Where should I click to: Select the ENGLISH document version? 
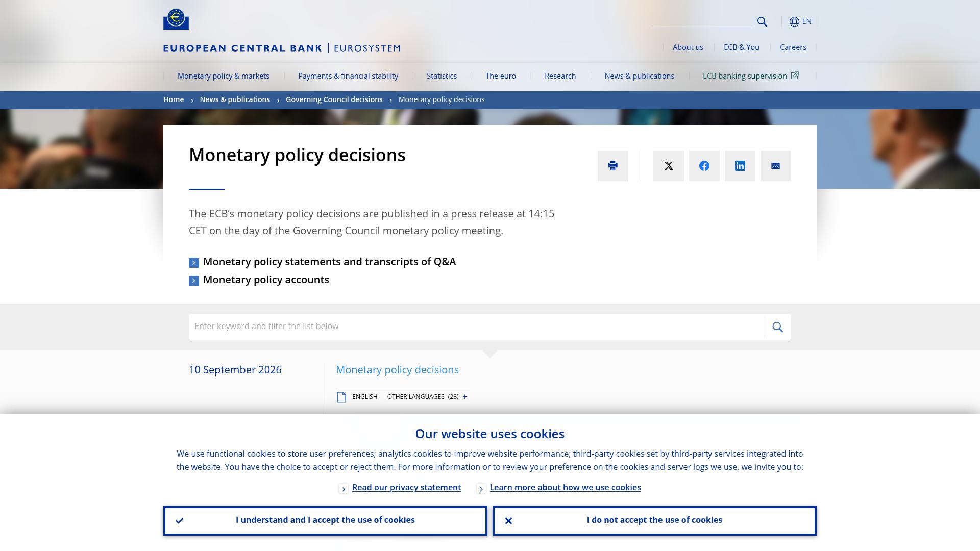pyautogui.click(x=365, y=397)
